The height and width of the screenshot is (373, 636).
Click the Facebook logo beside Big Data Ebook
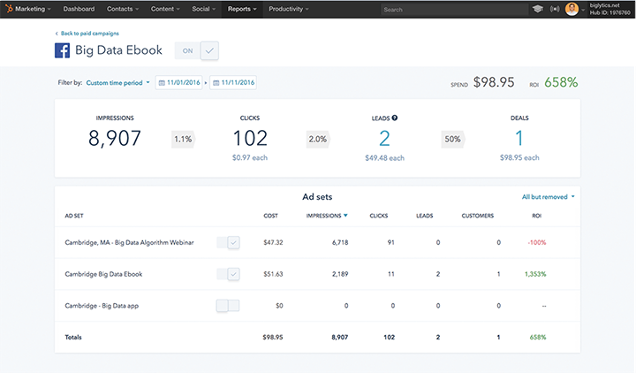pos(62,51)
